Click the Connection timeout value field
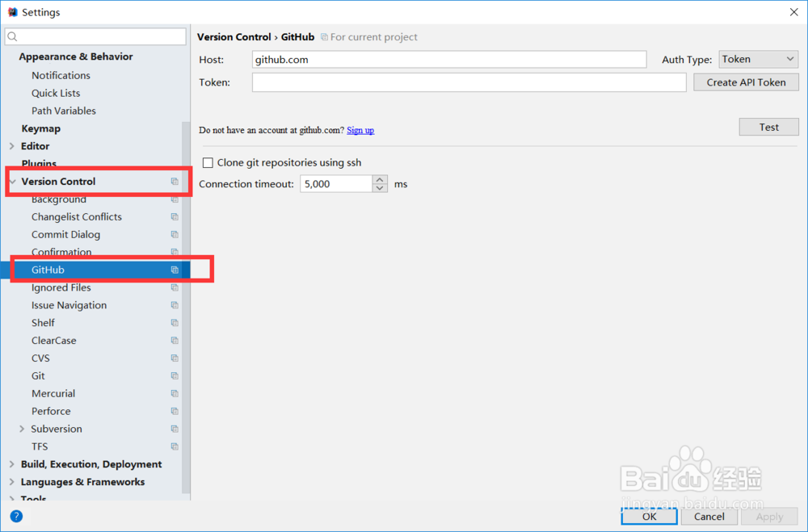Image resolution: width=808 pixels, height=532 pixels. pyautogui.click(x=336, y=184)
